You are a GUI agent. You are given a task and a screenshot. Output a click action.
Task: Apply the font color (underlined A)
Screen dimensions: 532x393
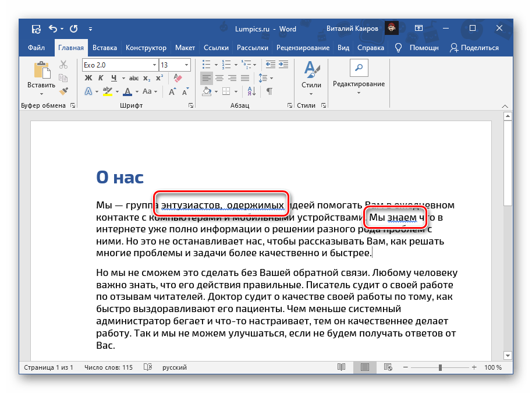[x=127, y=91]
